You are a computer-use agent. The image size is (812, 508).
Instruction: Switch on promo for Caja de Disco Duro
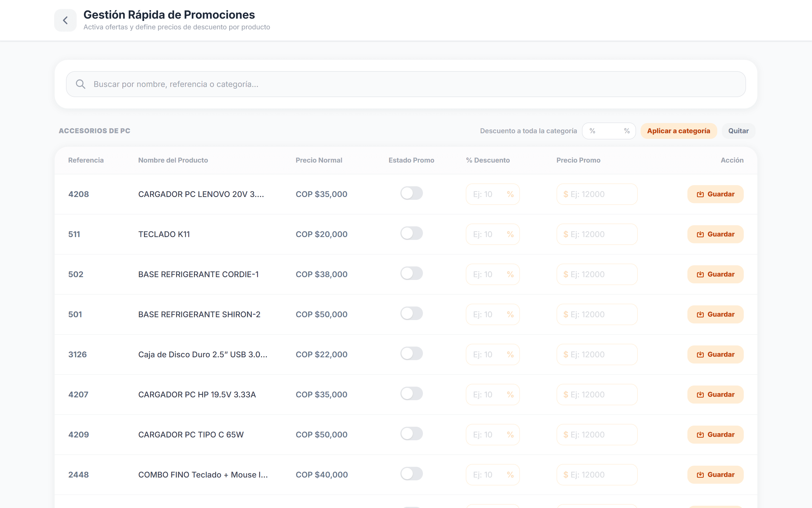(x=411, y=353)
